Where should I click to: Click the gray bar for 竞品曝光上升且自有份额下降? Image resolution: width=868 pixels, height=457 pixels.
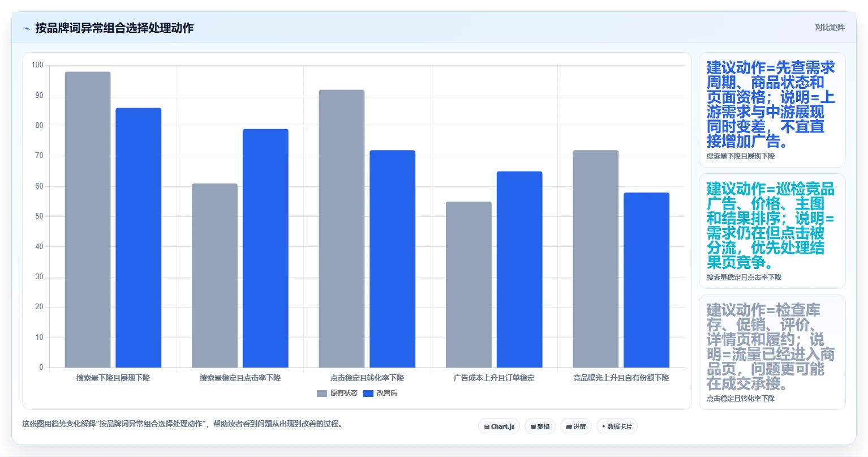tap(596, 259)
